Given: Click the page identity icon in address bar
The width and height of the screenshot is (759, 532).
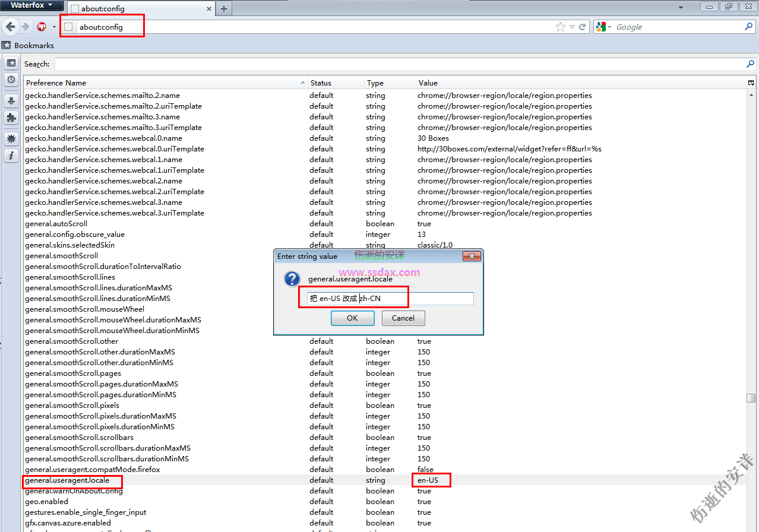Looking at the screenshot, I should tap(69, 27).
